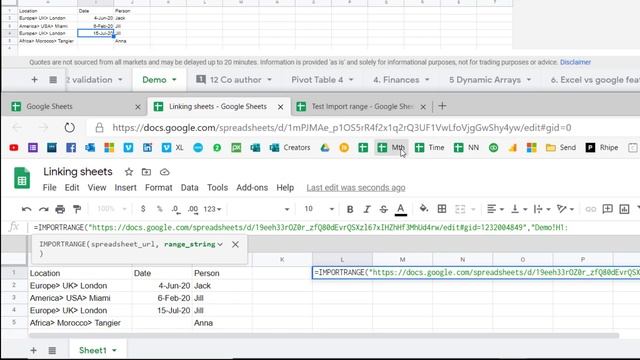Image resolution: width=640 pixels, height=360 pixels.
Task: Activate the paint format tool
Action: [77, 209]
